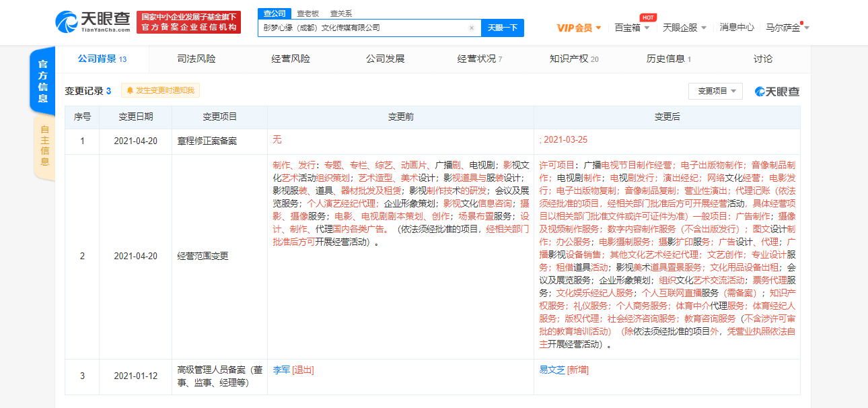Click the 李军 exit record link
Viewport: 868px width, 408px height.
tap(281, 369)
